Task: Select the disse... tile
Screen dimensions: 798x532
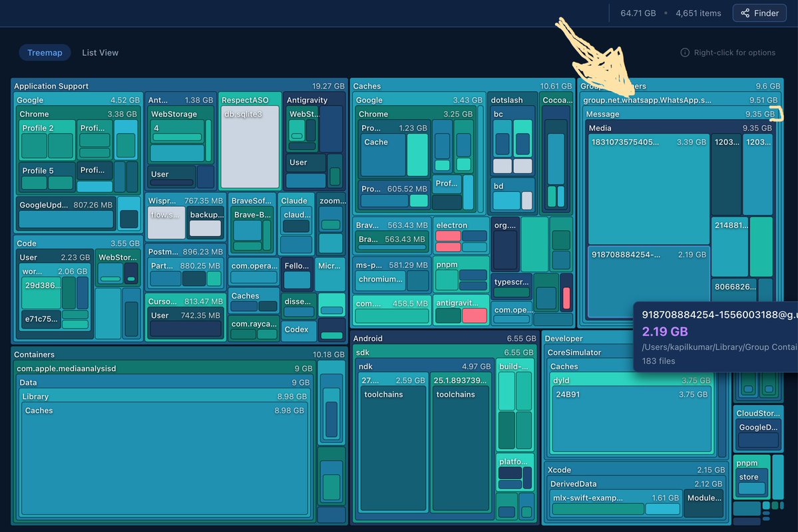Action: click(x=298, y=306)
